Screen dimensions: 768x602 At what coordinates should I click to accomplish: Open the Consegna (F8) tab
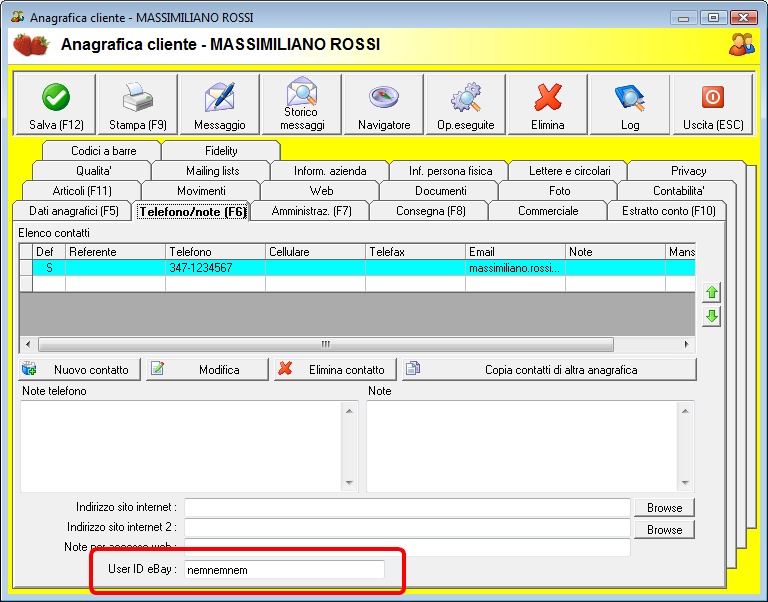tap(431, 211)
